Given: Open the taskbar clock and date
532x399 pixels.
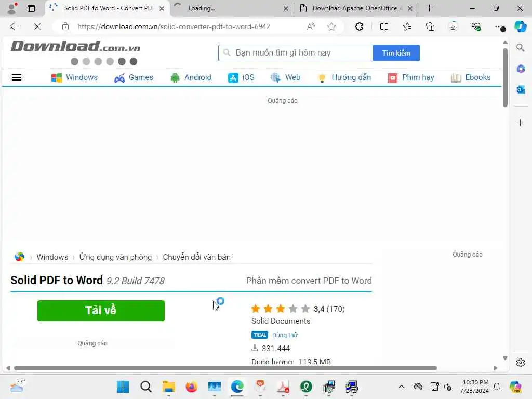Looking at the screenshot, I should [x=474, y=387].
